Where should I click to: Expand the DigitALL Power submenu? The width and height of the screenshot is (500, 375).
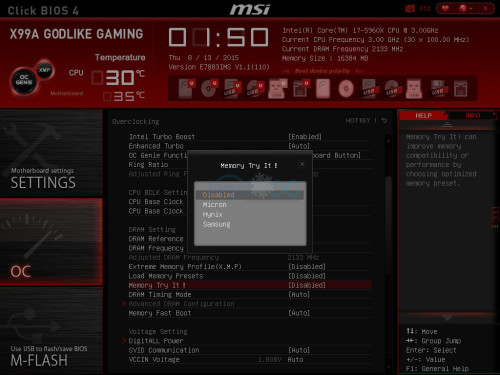[156, 341]
